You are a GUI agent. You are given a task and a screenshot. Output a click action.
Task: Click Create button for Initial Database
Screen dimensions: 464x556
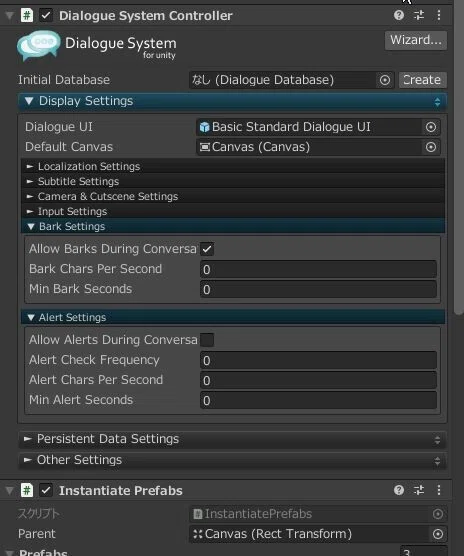(x=423, y=80)
